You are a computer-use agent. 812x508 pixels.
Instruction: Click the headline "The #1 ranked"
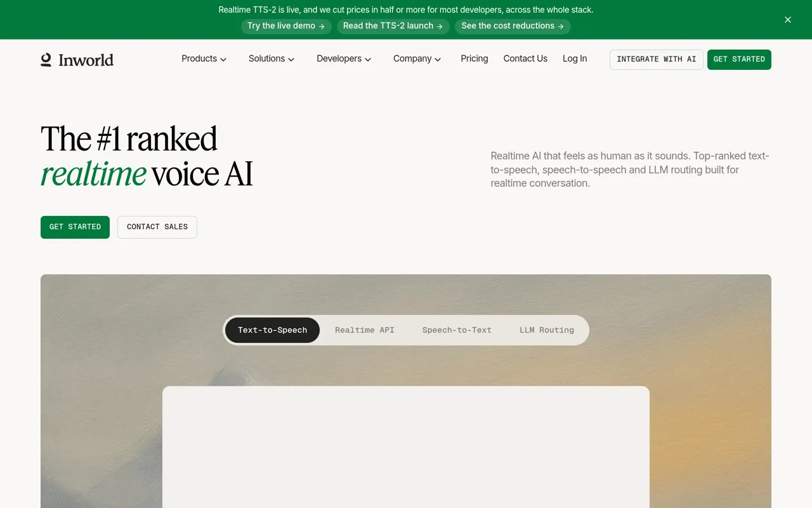tap(129, 138)
